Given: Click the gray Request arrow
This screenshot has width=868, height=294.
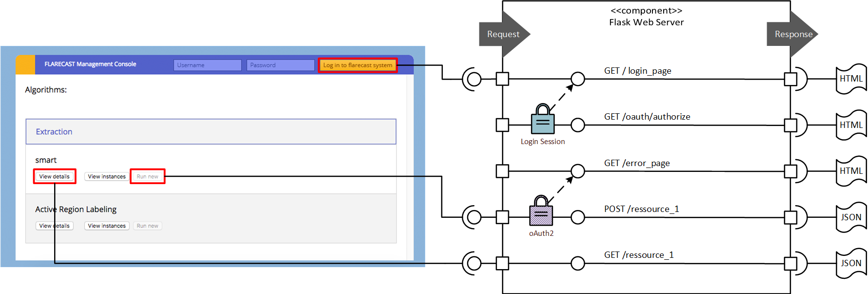Looking at the screenshot, I should 504,34.
